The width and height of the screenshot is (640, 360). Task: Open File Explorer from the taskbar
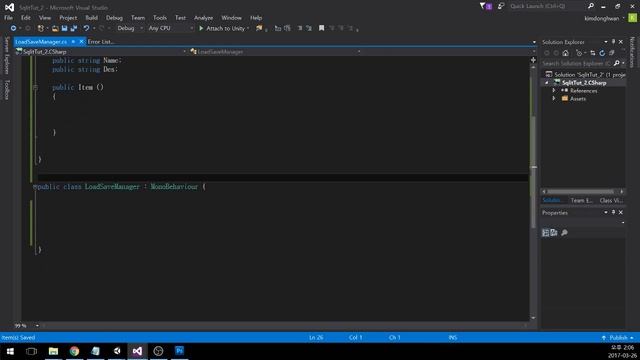click(53, 351)
